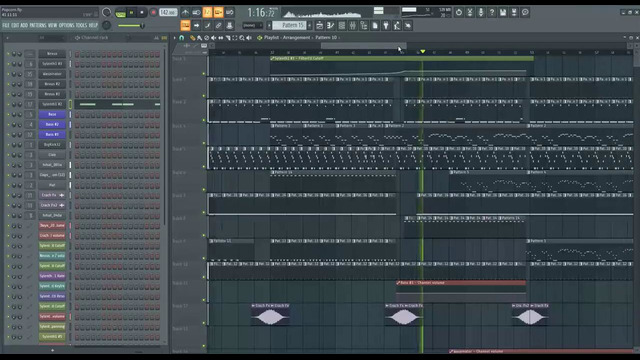The height and width of the screenshot is (360, 640).
Task: Mute the playlist track containing Crash Fx clips
Action: coord(204,322)
